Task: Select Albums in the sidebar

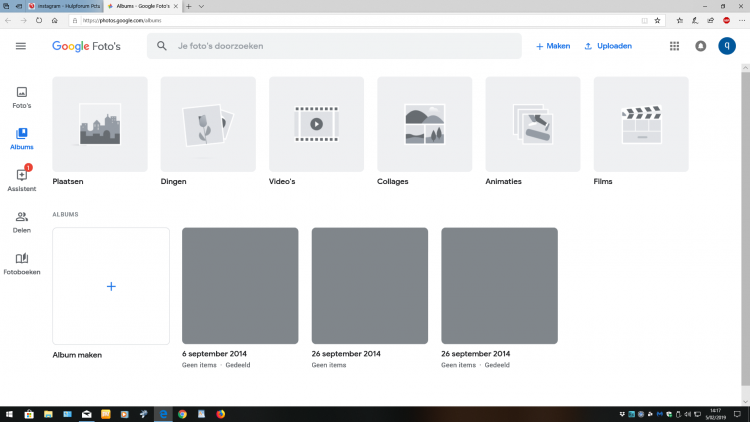Action: pyautogui.click(x=21, y=138)
